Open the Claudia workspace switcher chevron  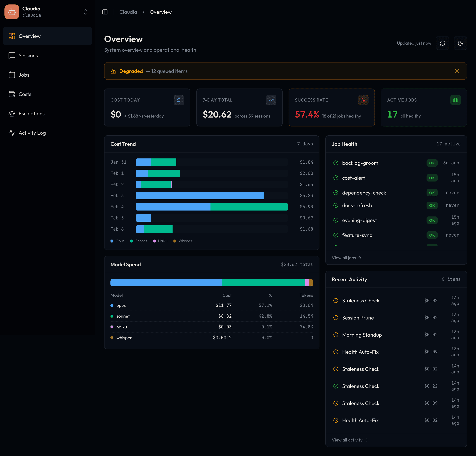coord(85,12)
